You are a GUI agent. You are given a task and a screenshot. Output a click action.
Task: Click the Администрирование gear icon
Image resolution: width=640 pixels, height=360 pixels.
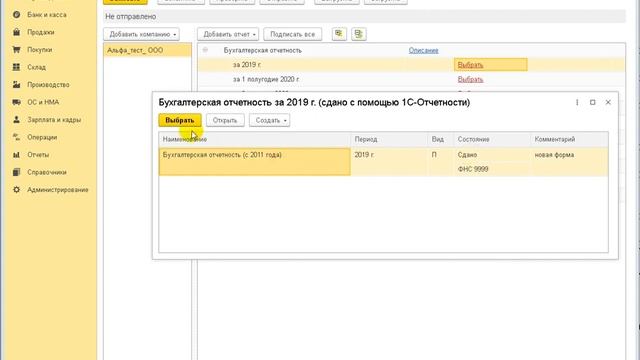point(16,190)
